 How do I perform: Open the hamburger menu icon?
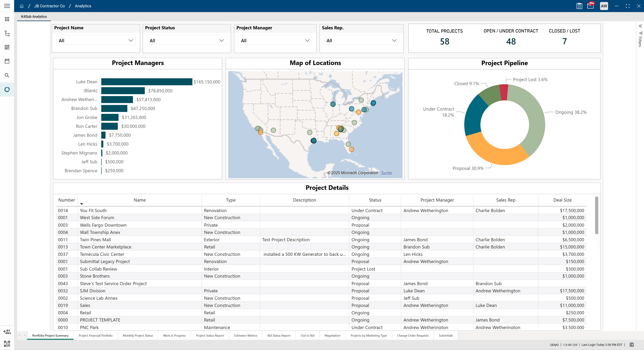[x=7, y=6]
